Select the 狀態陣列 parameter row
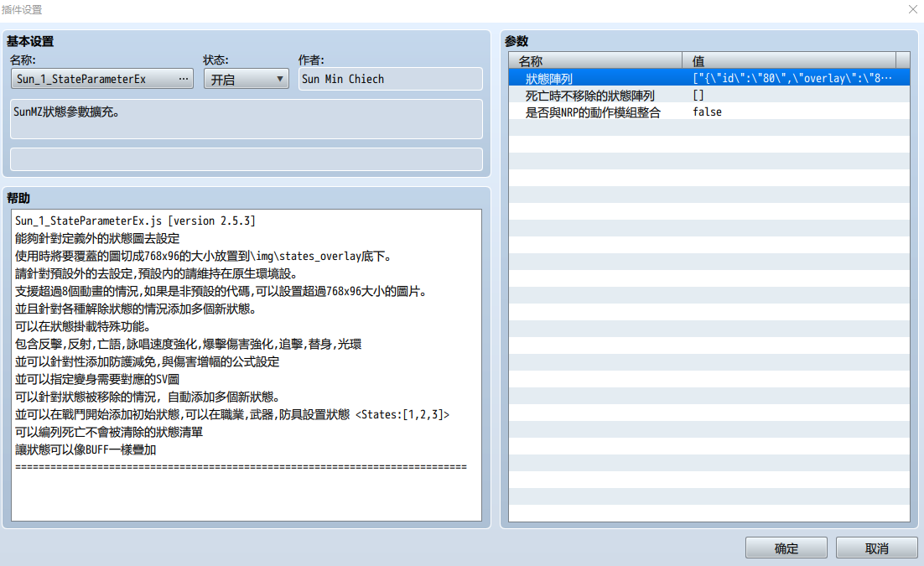924x566 pixels. tap(709, 78)
